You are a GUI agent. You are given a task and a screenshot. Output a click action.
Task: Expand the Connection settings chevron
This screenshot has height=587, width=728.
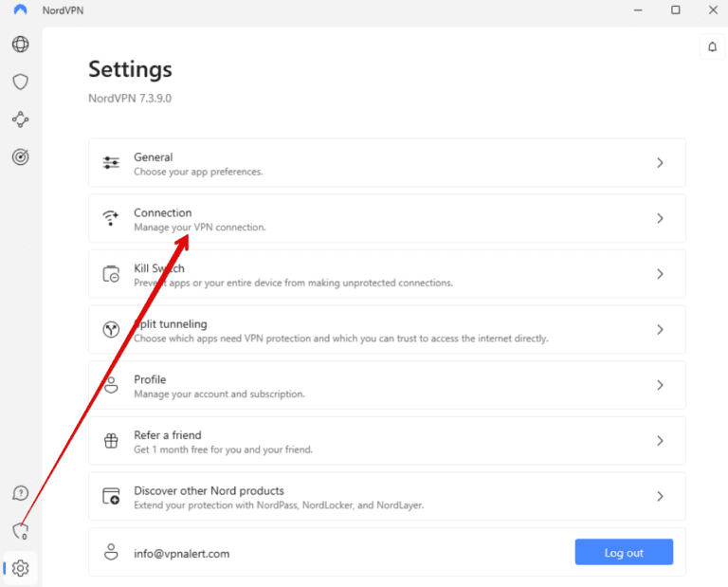[661, 218]
